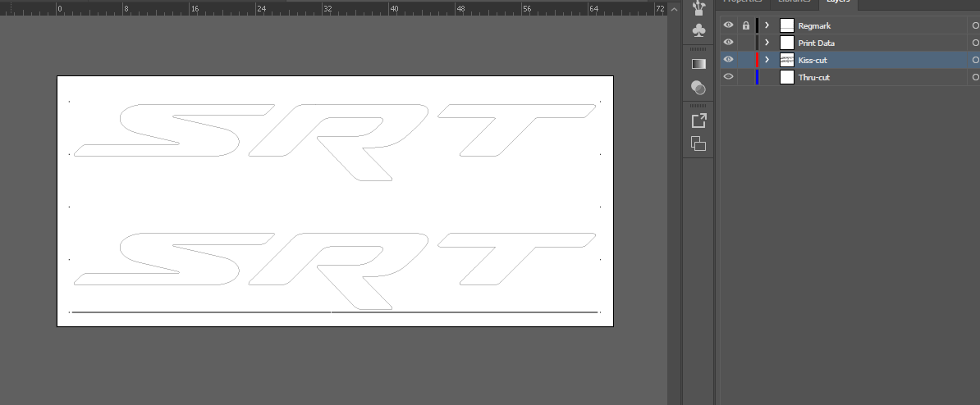Click Thru-cut layer blue color bar

click(757, 77)
